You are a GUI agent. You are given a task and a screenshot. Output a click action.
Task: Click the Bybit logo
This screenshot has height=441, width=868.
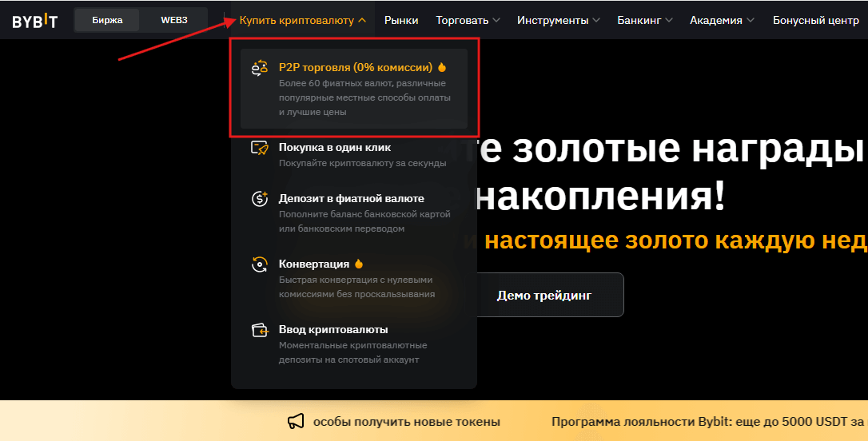34,21
